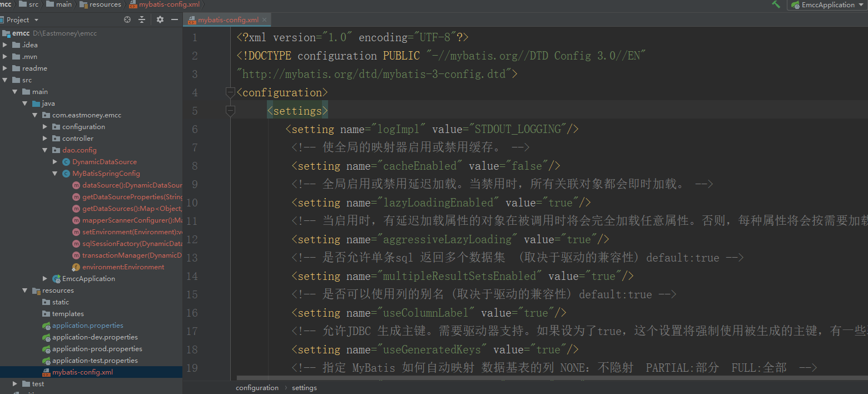This screenshot has height=394, width=868.
Task: Collapse the MyBatisSpringConfig class arrow
Action: point(55,174)
